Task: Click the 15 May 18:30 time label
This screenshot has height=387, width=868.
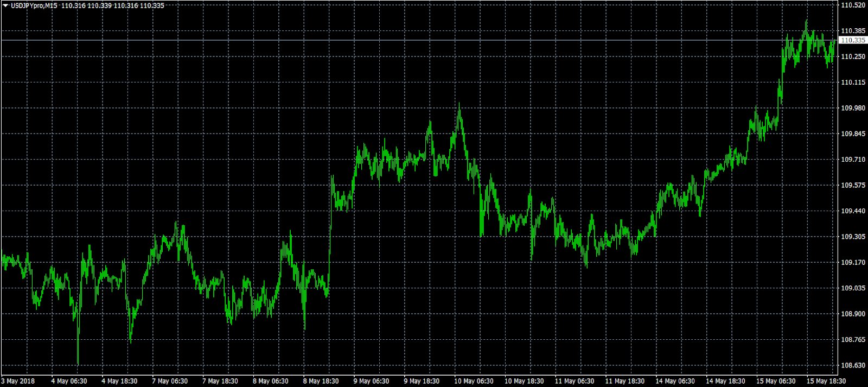Action: pos(826,381)
